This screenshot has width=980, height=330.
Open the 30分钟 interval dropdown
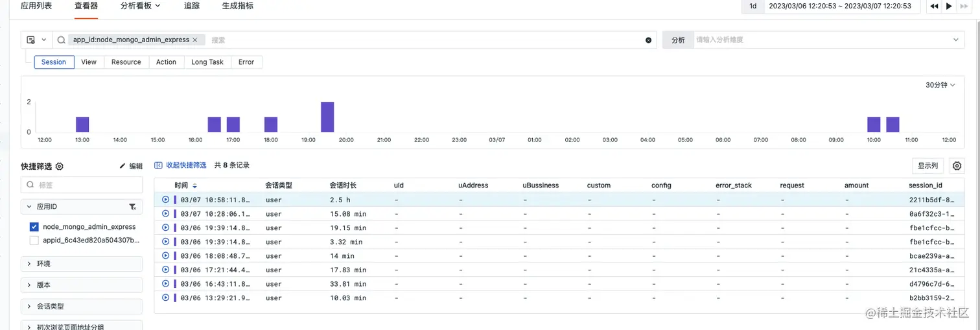(x=940, y=85)
